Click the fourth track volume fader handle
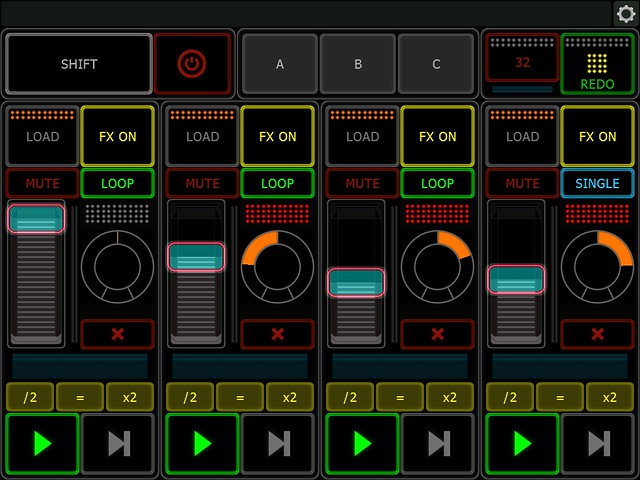This screenshot has width=640, height=480. 516,280
